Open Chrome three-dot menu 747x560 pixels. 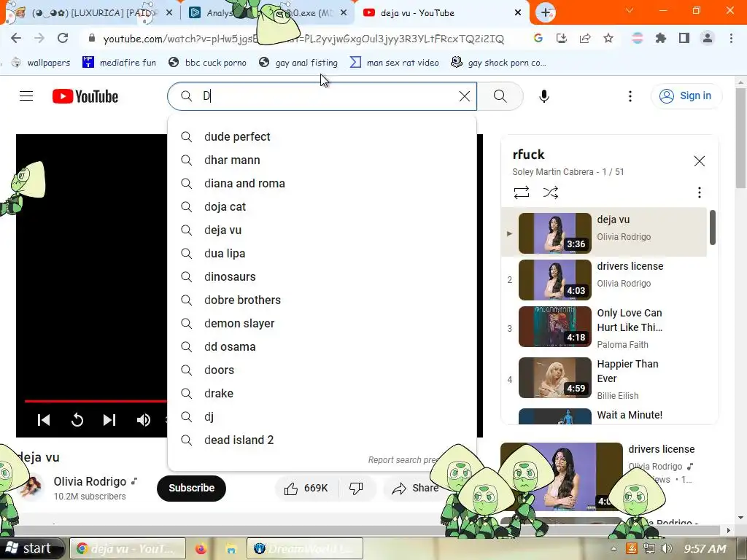(x=731, y=38)
